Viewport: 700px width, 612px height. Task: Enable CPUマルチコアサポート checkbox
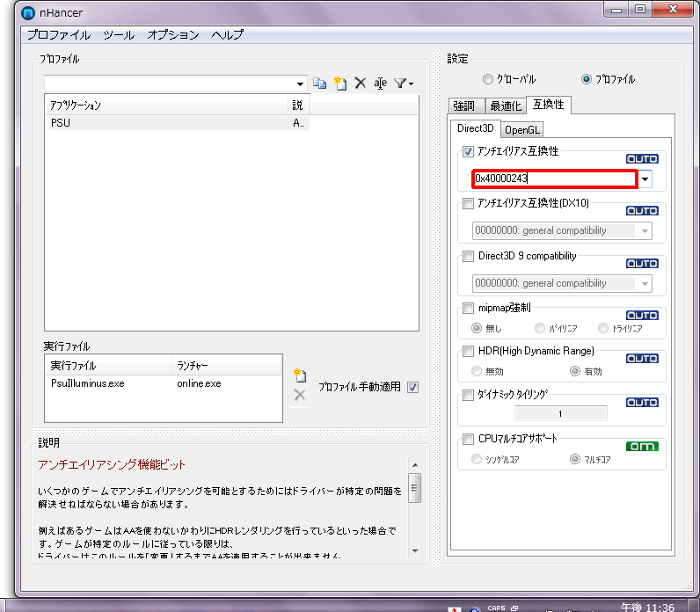468,440
